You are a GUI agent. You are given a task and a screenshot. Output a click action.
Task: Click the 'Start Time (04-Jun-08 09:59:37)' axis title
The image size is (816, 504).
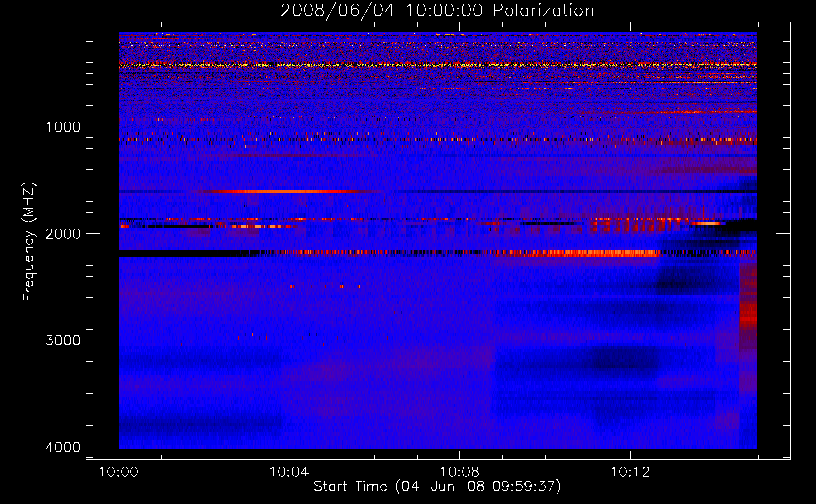(437, 487)
